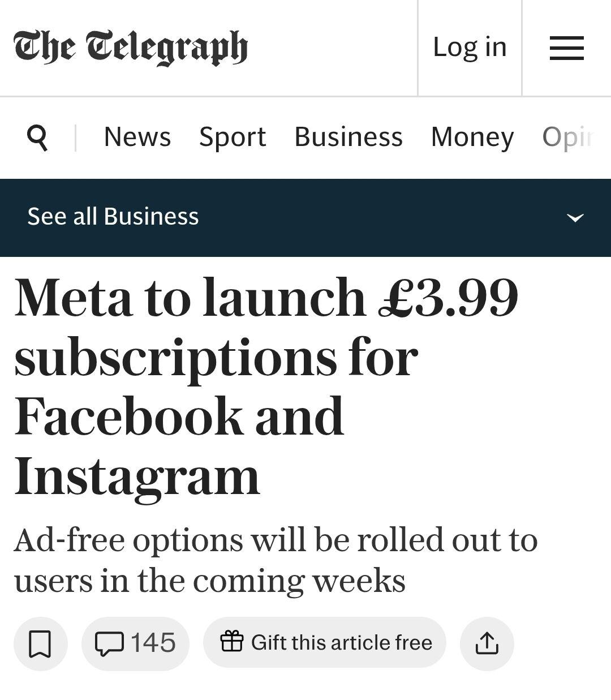Screen dimensions: 611x700
Task: Select the News navigation tab
Action: pyautogui.click(x=137, y=137)
